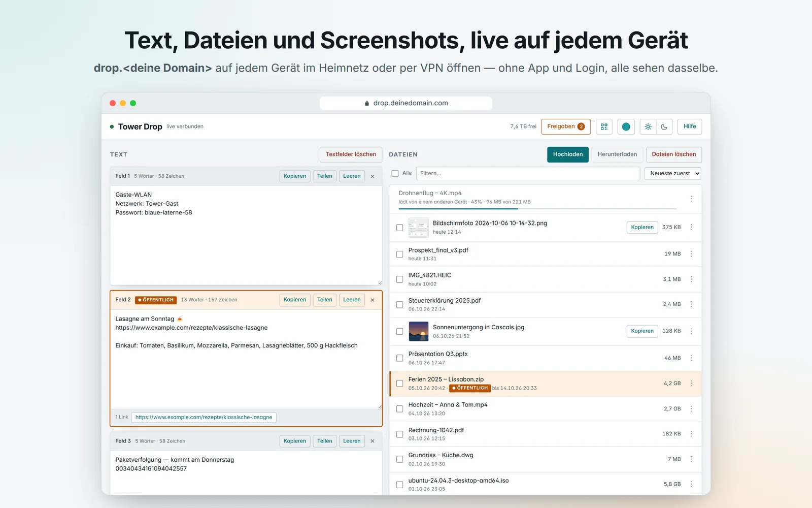Check the Alle select-all checkbox
The image size is (812, 508).
click(x=395, y=173)
